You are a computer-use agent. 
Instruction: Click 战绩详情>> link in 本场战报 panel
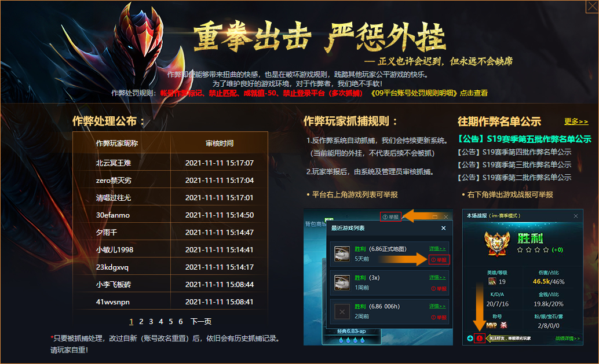tap(567, 338)
